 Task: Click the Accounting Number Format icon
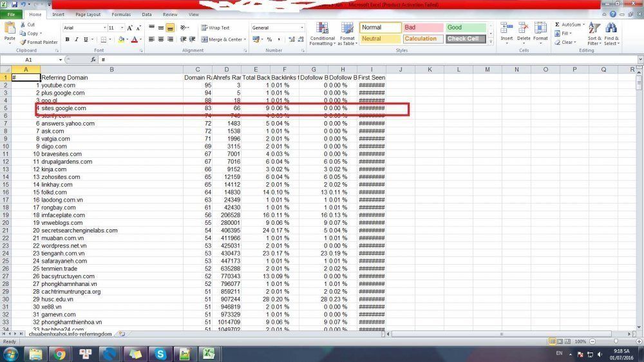[257, 39]
